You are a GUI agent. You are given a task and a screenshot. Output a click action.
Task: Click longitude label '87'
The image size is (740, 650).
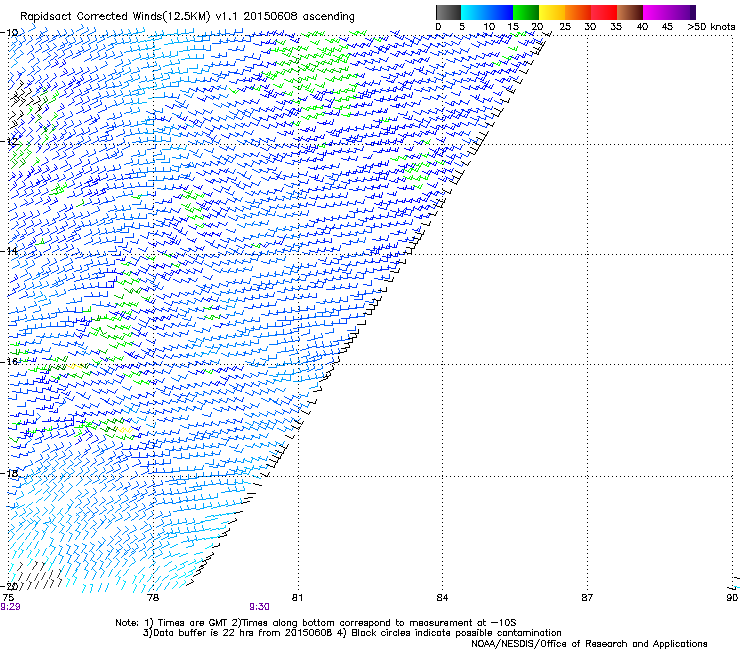click(587, 598)
